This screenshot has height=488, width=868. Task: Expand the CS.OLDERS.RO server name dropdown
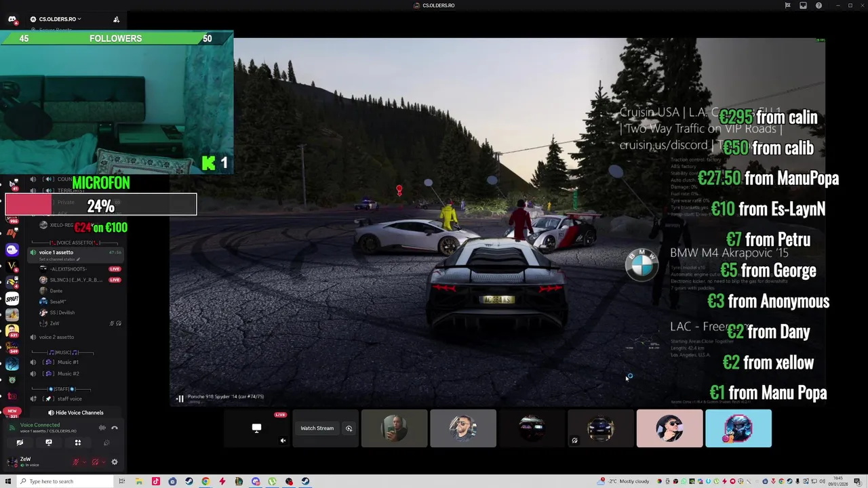[x=56, y=19]
